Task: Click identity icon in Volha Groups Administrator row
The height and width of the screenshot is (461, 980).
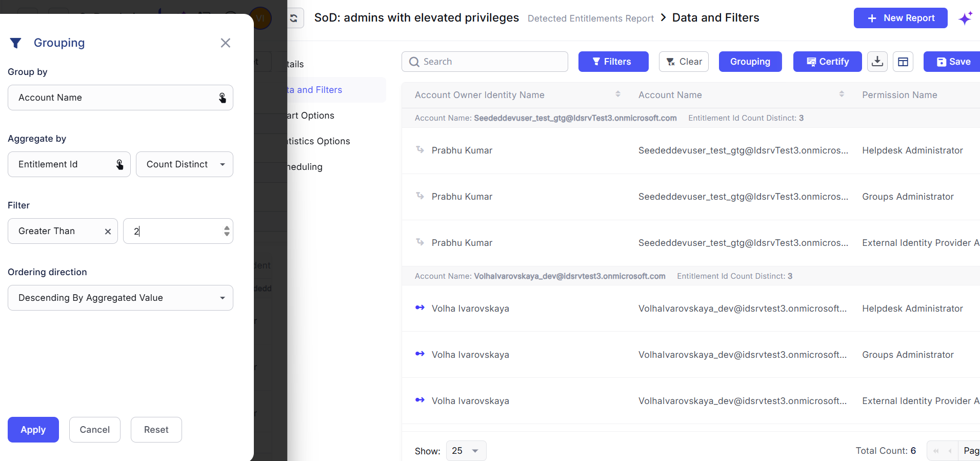Action: pos(420,354)
